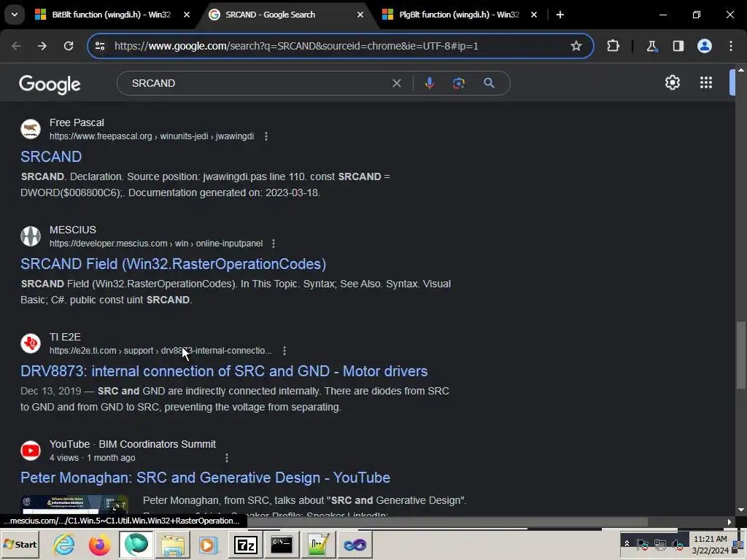Screen dimensions: 747x560
Task: Open more options for MESCIUS result
Action: click(x=273, y=244)
